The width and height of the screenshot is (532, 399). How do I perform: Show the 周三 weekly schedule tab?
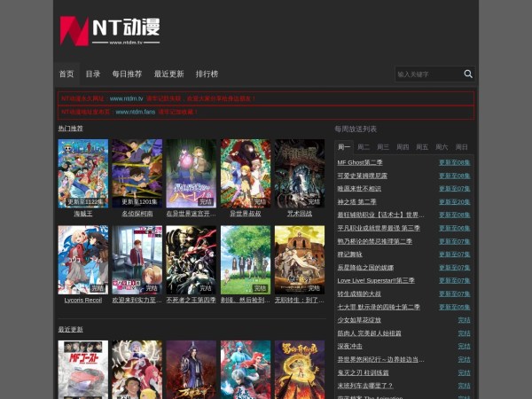(383, 146)
